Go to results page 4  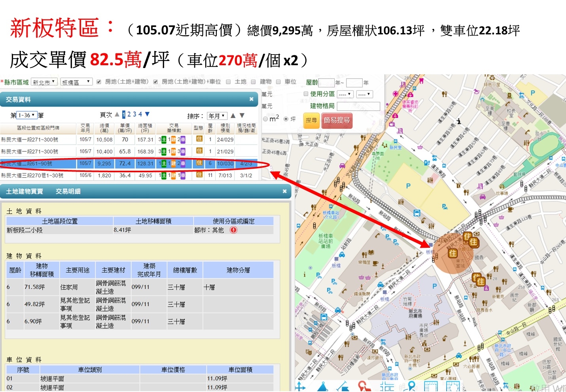(140, 115)
